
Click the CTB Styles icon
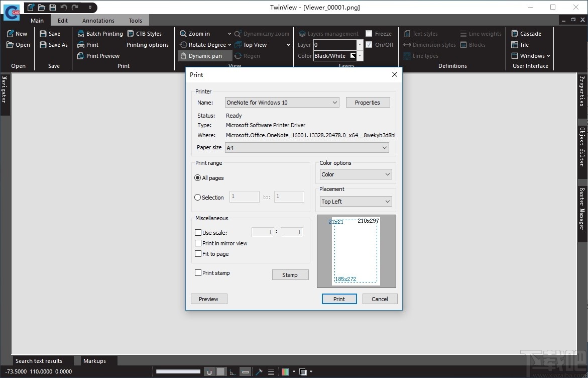click(x=131, y=34)
